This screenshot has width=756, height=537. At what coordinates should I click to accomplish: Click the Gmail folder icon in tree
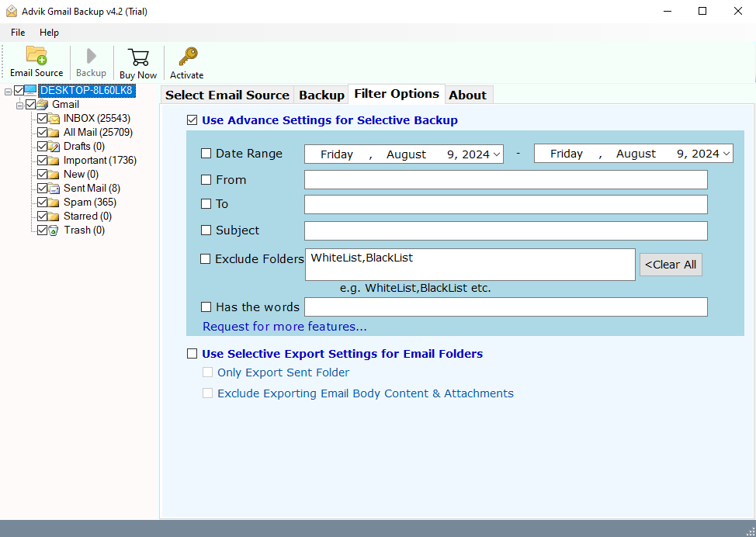(43, 104)
